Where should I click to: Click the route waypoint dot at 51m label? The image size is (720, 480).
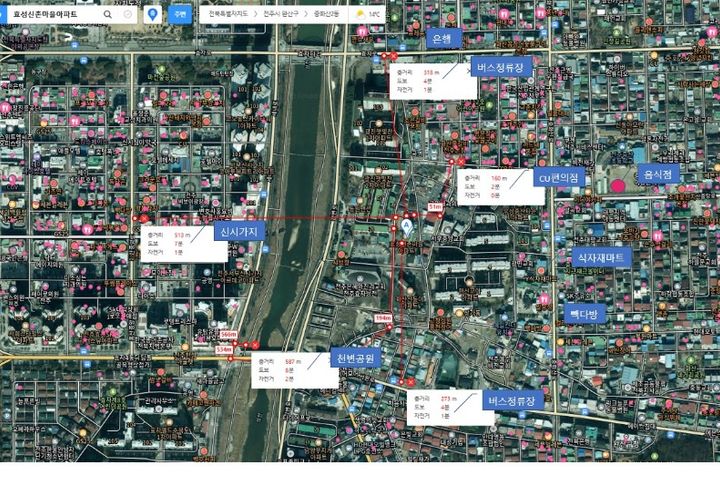[x=440, y=215]
